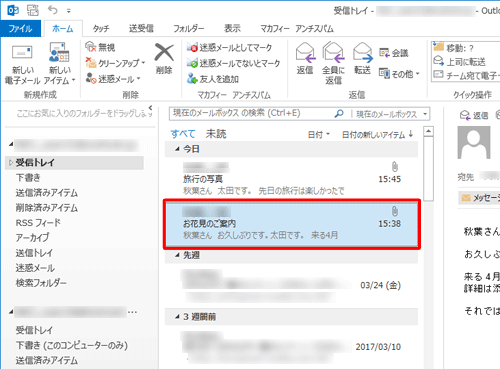Screen dimensions: 500x369
Task: Open the 日付 arrange-by dropdown
Action: point(318,134)
